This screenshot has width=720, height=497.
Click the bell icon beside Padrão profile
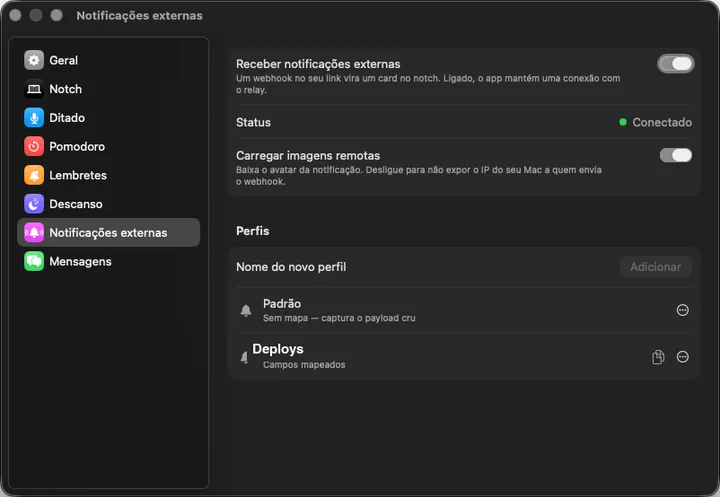246,311
